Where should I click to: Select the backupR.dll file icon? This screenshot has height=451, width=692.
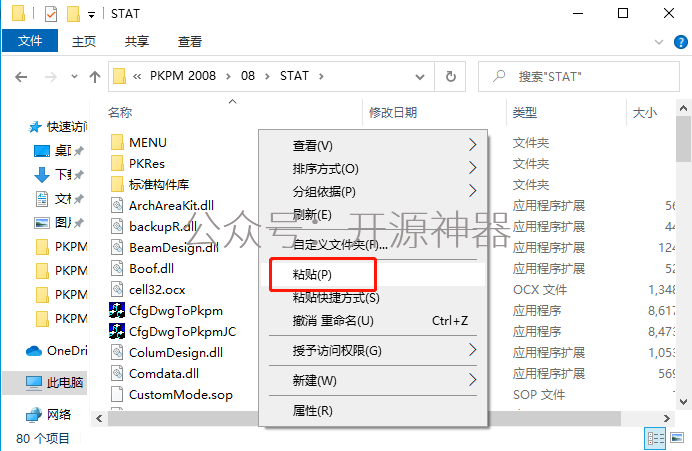(x=117, y=226)
